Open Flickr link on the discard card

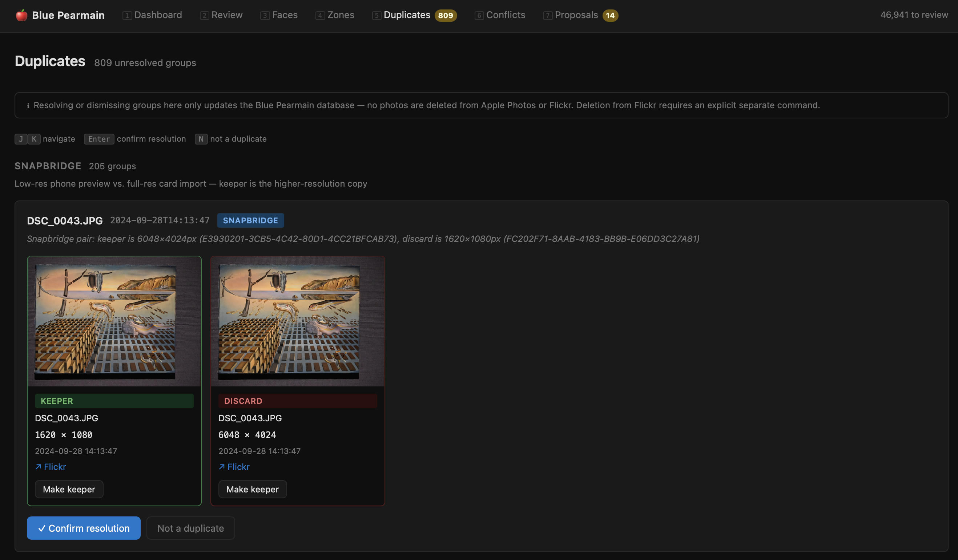click(x=234, y=467)
